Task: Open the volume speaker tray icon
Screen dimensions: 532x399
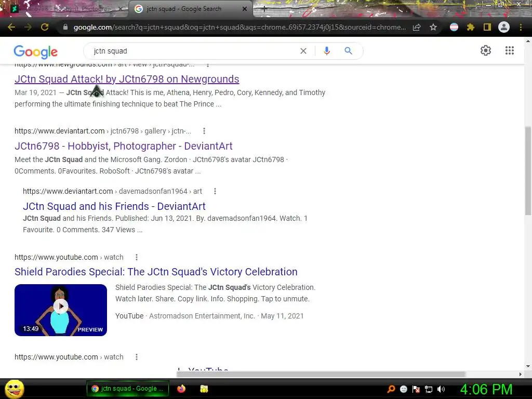Action: tap(441, 389)
